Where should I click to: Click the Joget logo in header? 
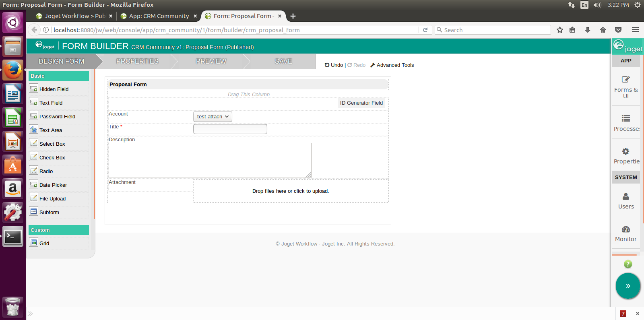45,45
